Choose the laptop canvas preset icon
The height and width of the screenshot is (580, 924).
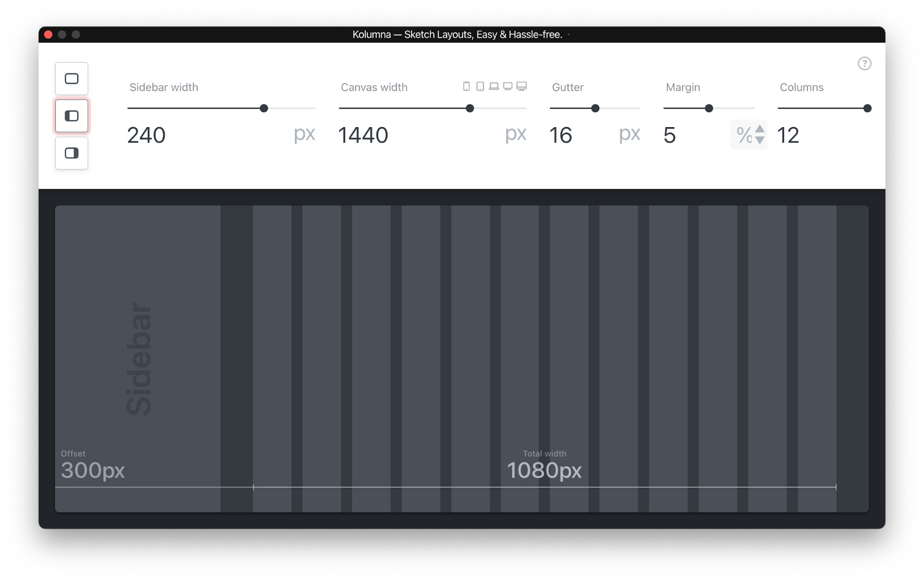pos(494,86)
